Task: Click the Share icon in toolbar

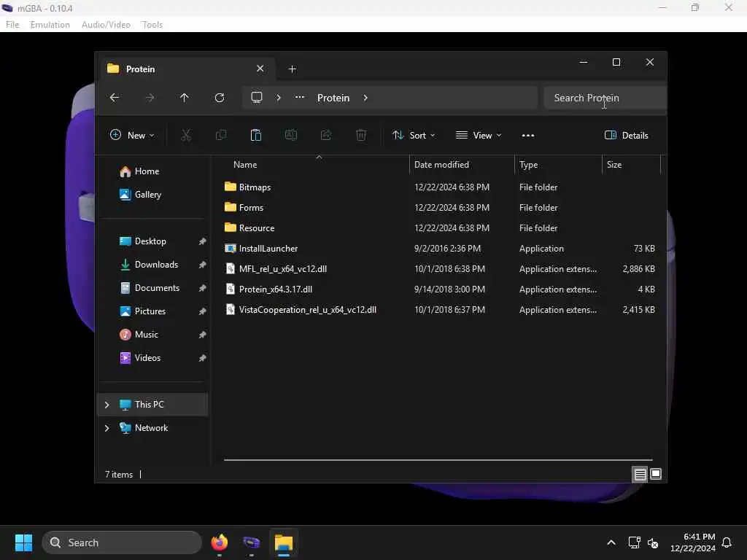Action: tap(326, 135)
